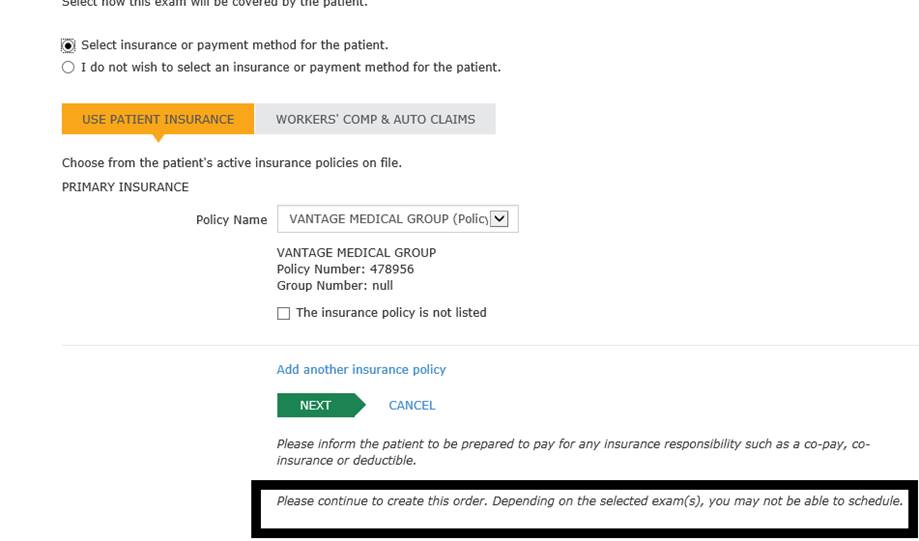Check 'The insurance policy is not listed' box
Image resolution: width=919 pixels, height=541 pixels.
coord(283,313)
